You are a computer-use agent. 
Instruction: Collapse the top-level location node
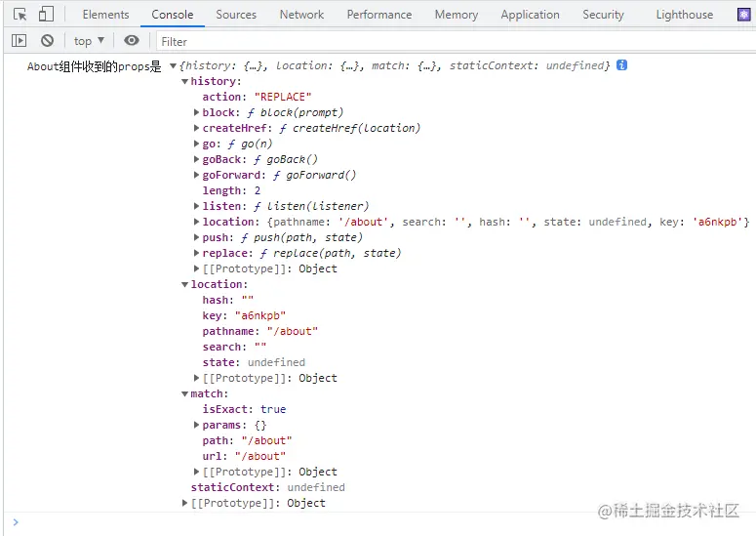tap(184, 285)
